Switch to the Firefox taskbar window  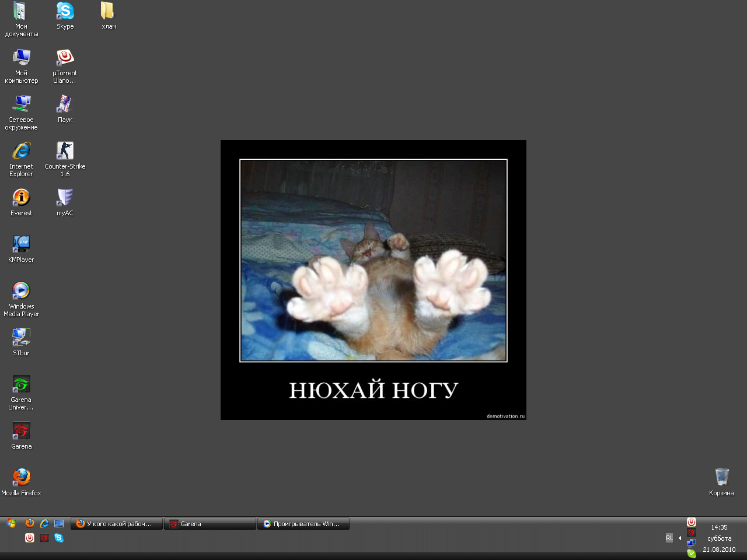117,524
